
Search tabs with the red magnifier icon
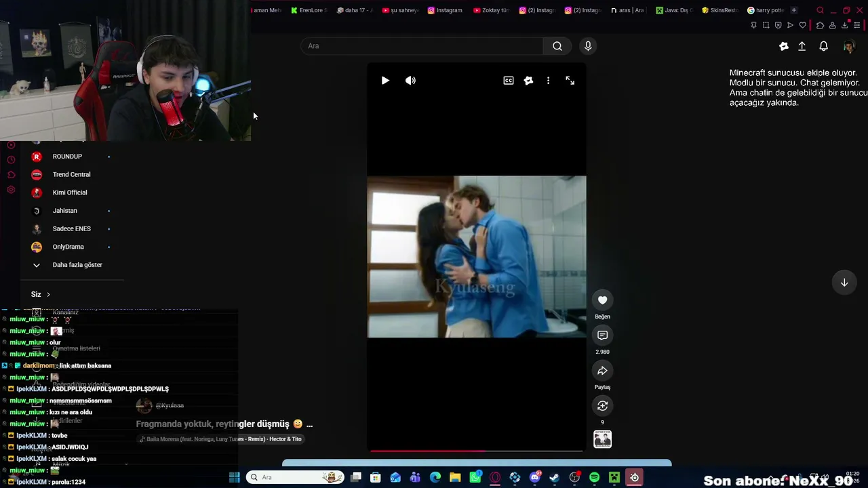(820, 10)
